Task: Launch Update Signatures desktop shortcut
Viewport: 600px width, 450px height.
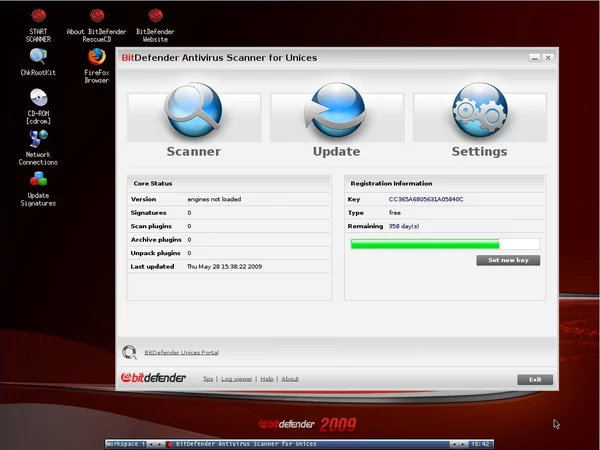Action: (38, 189)
